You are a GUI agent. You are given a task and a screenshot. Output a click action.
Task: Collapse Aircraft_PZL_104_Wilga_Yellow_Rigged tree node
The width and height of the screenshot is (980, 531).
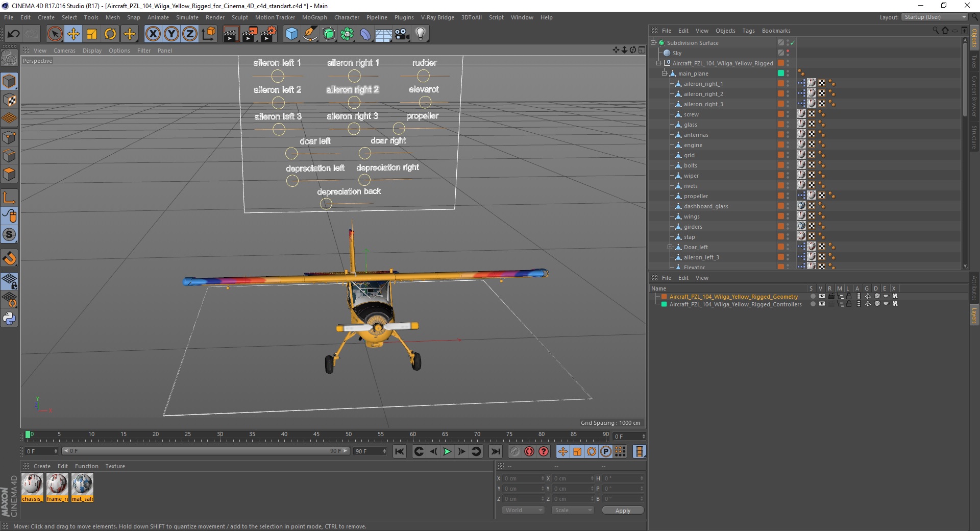click(x=658, y=63)
